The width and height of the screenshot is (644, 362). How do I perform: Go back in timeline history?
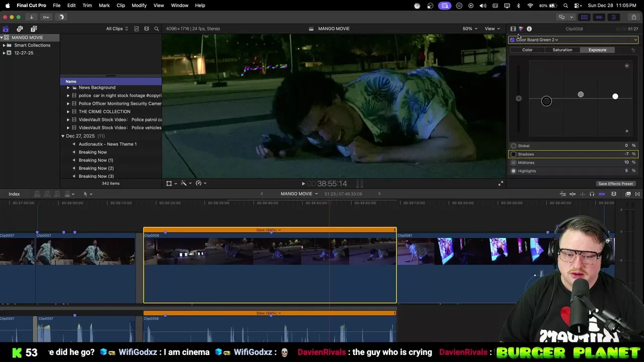tap(262, 194)
